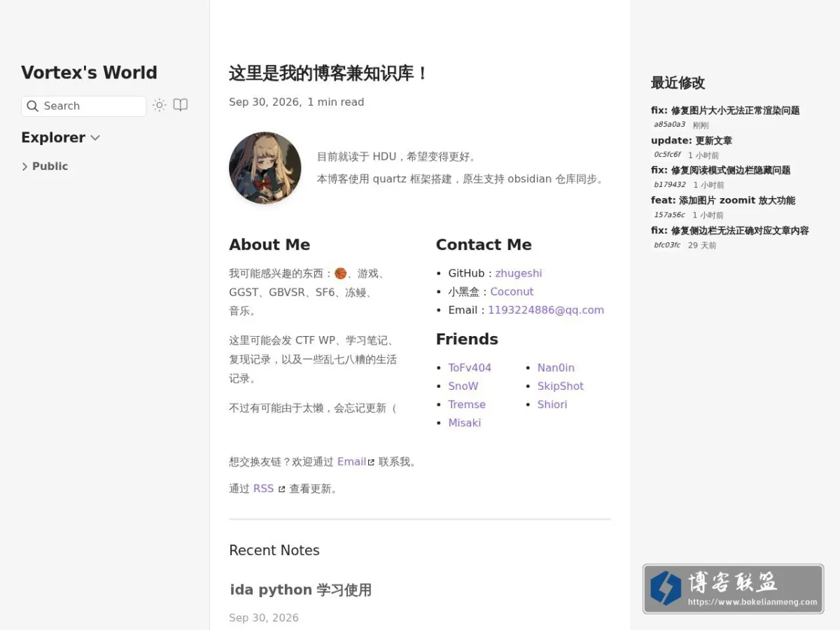Open the Public folder in Explorer
The width and height of the screenshot is (840, 630).
pos(50,167)
